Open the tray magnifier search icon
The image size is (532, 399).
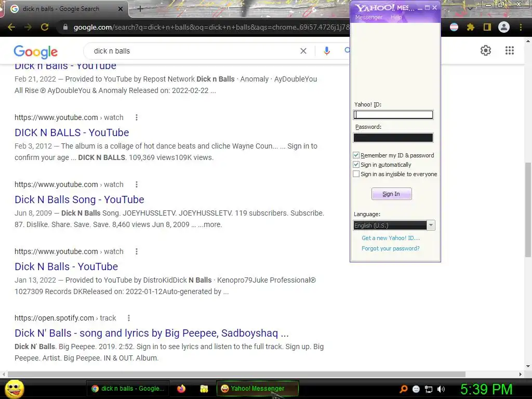click(x=404, y=389)
